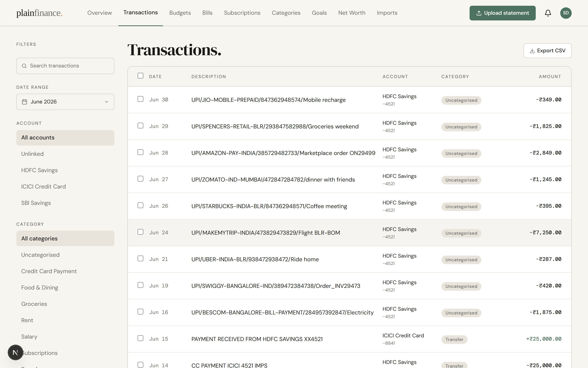Open the Uncategorised tag on Zomato row
The height and width of the screenshot is (368, 588).
[x=461, y=180]
